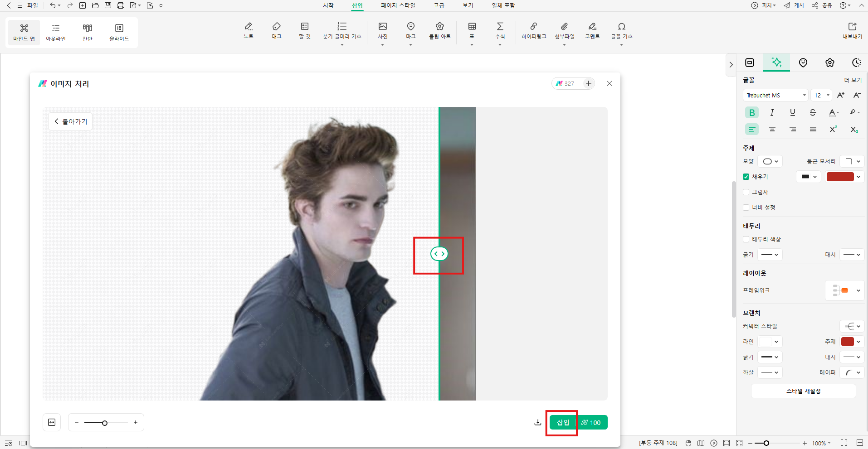Insert a Comment
This screenshot has height=449, width=868.
tap(592, 30)
